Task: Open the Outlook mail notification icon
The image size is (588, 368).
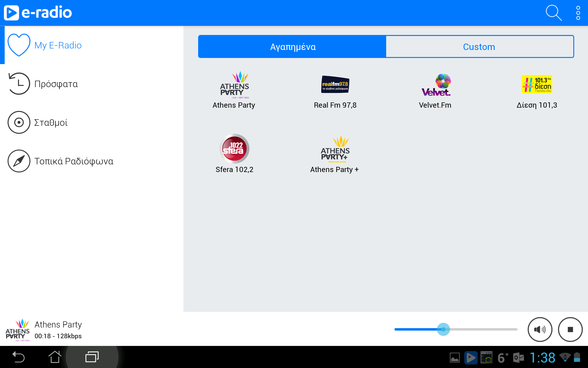Action: click(518, 358)
